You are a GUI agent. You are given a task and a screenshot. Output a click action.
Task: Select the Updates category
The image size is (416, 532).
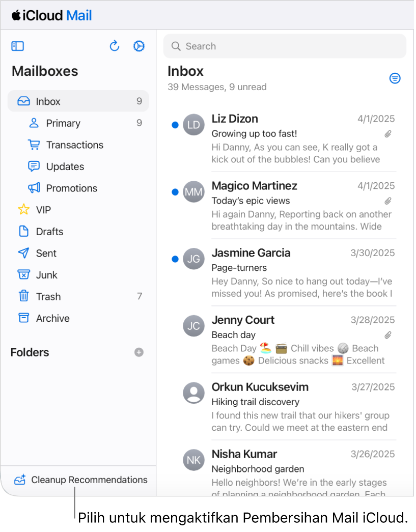coord(78,166)
